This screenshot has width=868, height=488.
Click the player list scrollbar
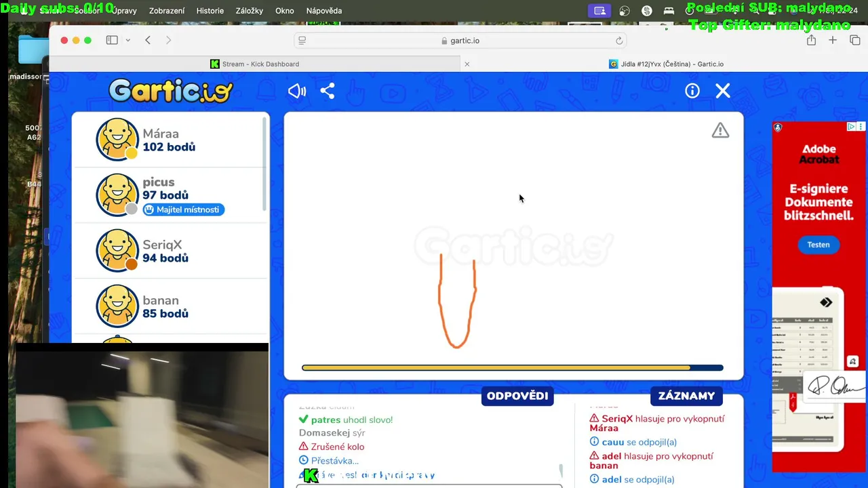[x=264, y=165]
